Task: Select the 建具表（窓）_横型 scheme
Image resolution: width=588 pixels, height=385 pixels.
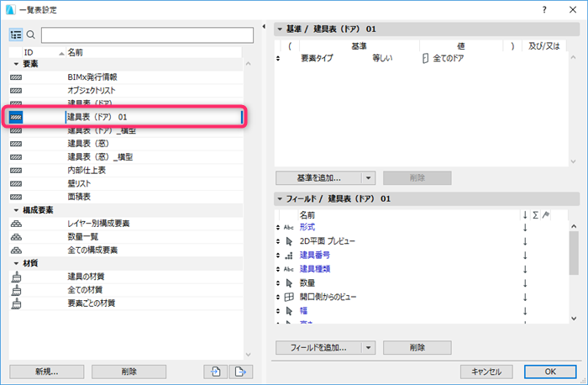Action: click(x=126, y=157)
